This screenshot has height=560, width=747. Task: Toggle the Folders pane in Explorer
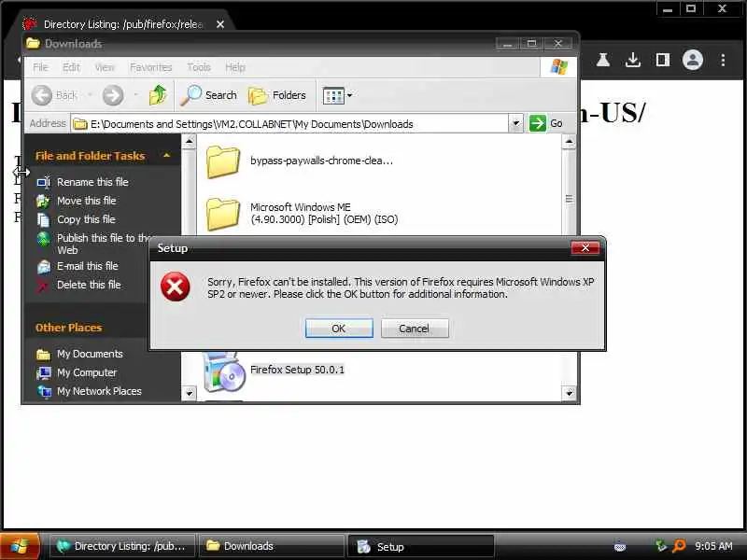pyautogui.click(x=277, y=95)
